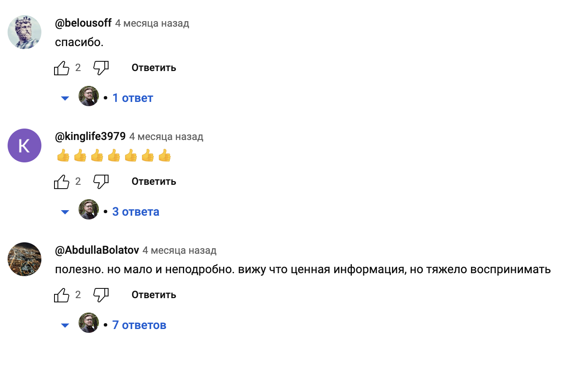Reply to @kinglife3979 with Ответить button
This screenshot has height=373, width=588.
(x=154, y=181)
